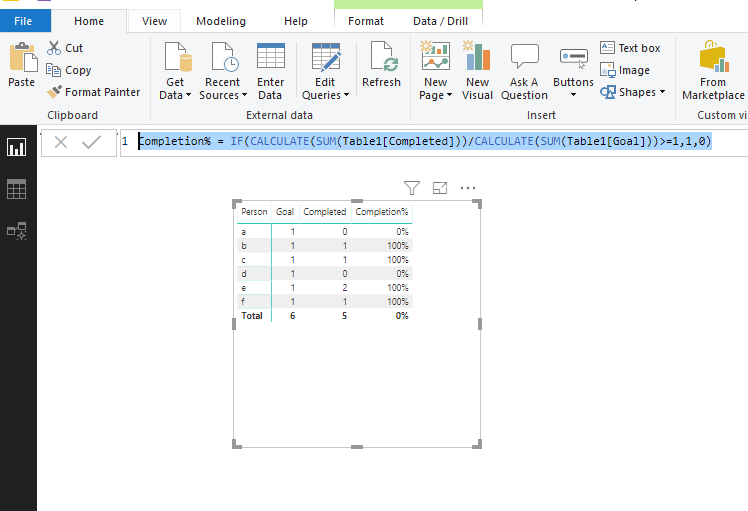The width and height of the screenshot is (748, 511).
Task: Open the Format tab
Action: [x=366, y=21]
